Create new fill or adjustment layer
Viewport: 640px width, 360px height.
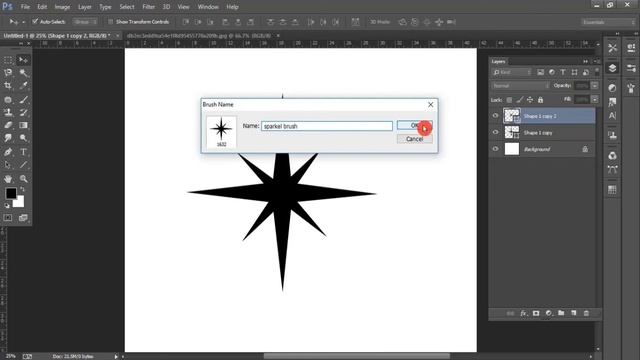[549, 313]
